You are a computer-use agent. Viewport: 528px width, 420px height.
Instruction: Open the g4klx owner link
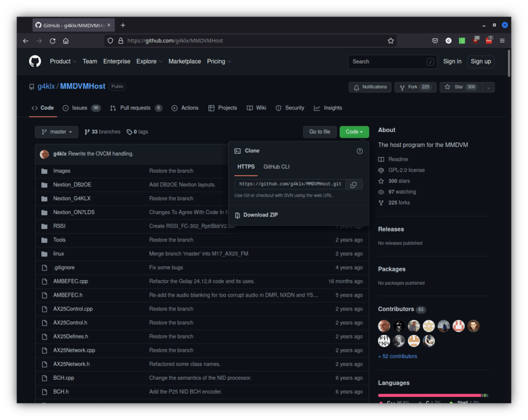coord(46,86)
